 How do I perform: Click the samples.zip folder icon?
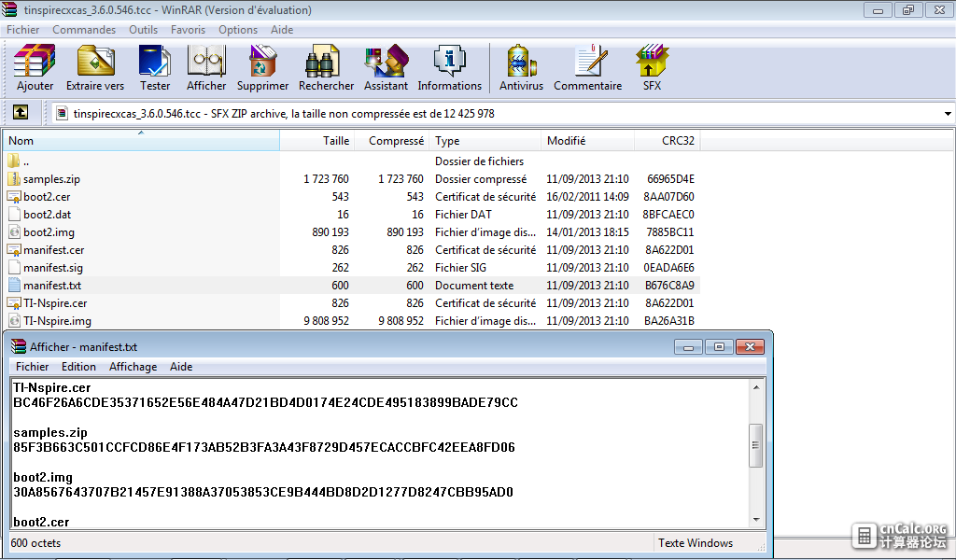coord(14,178)
